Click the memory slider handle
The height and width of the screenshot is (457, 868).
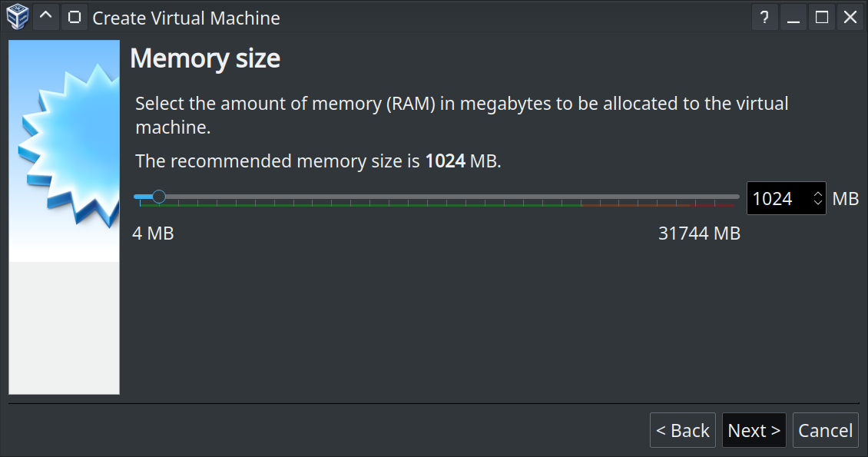pos(159,197)
